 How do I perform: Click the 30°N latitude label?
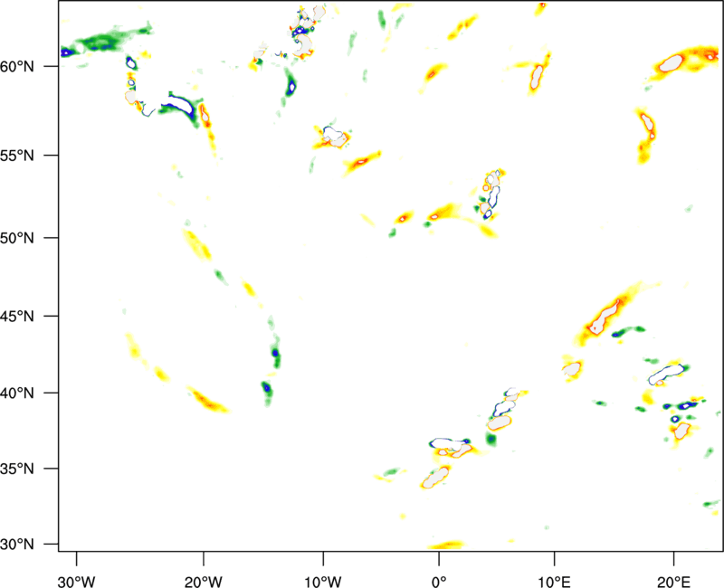17,545
